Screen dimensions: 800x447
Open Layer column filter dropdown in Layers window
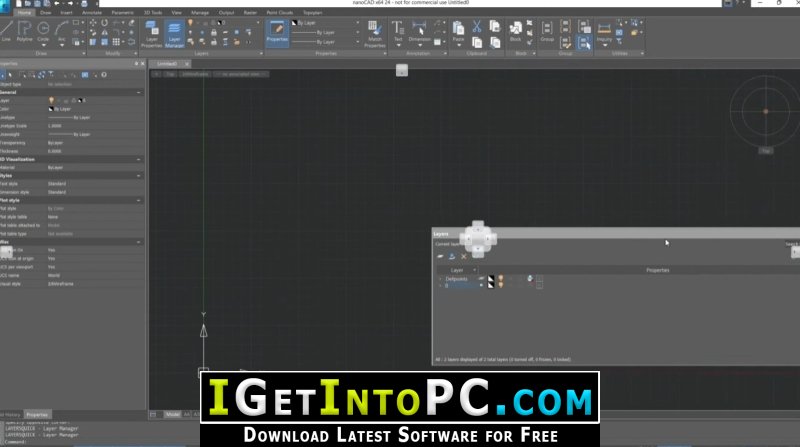(x=474, y=270)
